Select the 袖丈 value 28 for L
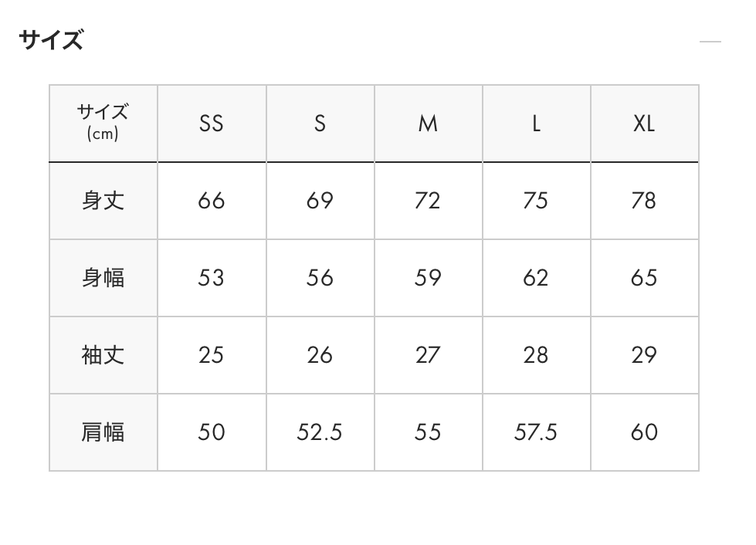 (x=536, y=355)
